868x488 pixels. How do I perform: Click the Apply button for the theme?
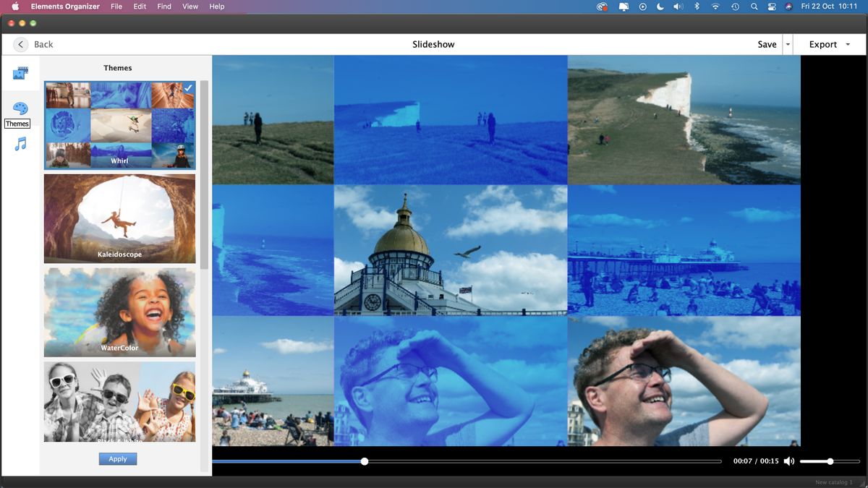pyautogui.click(x=117, y=458)
